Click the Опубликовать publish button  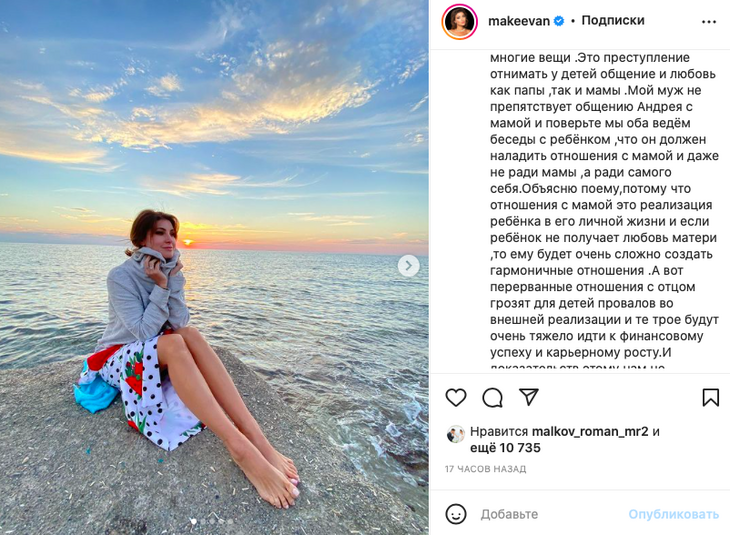pos(673,514)
